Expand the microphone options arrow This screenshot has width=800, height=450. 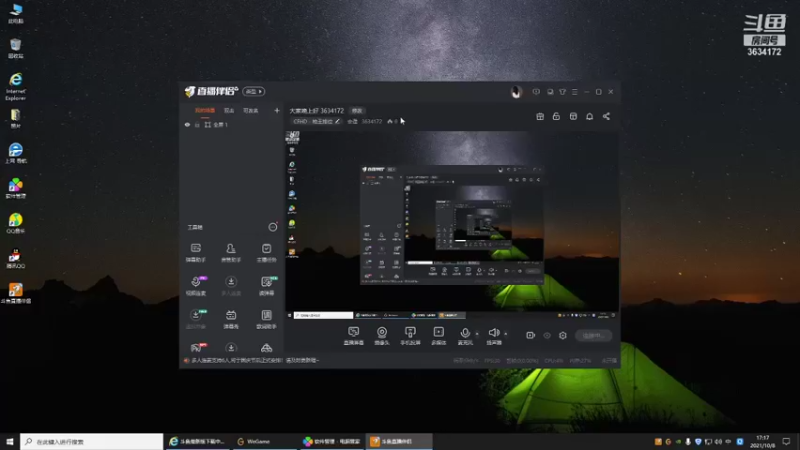click(477, 334)
